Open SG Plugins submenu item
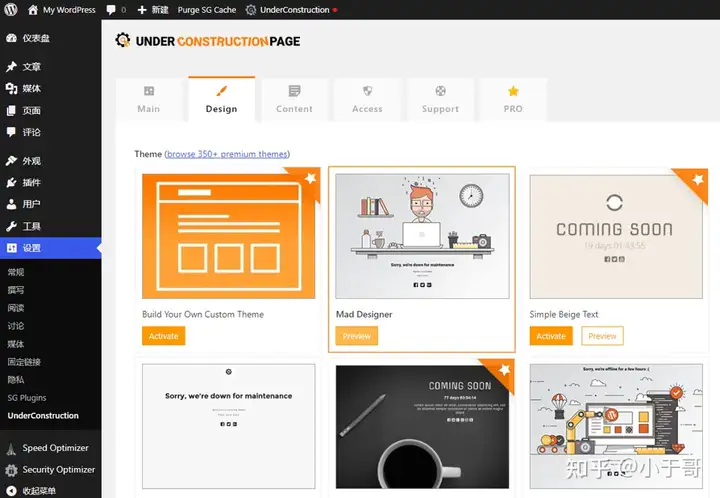 click(x=27, y=397)
